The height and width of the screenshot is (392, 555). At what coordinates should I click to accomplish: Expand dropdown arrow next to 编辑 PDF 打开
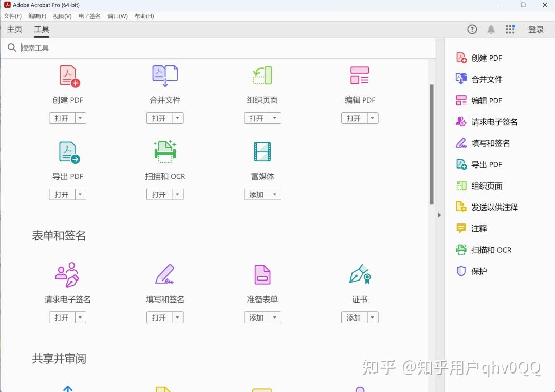coord(373,118)
